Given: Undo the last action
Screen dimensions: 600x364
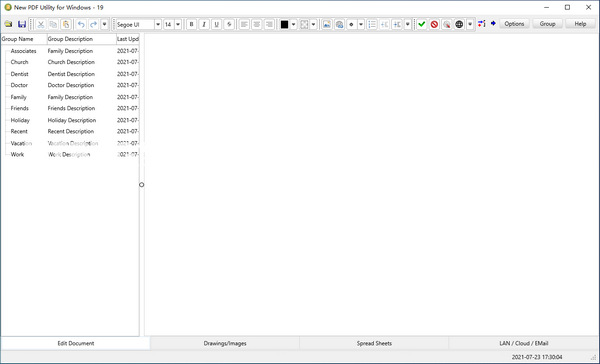Looking at the screenshot, I should click(x=81, y=24).
